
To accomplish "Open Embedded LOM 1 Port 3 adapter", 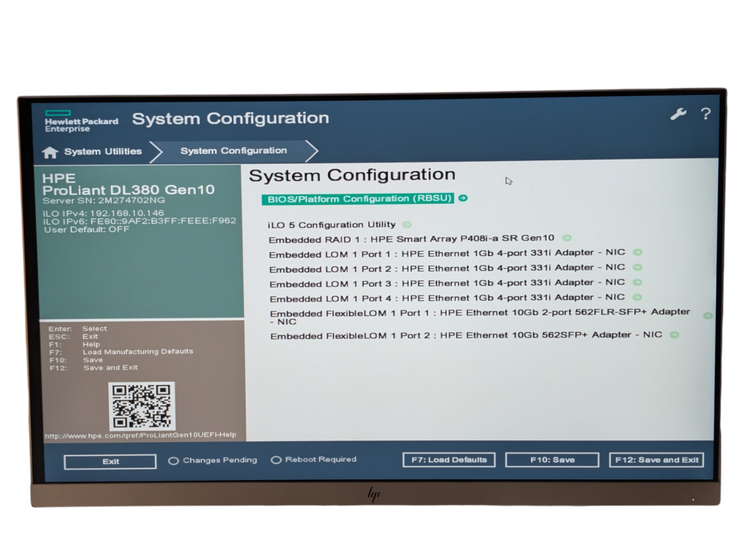I will click(447, 283).
